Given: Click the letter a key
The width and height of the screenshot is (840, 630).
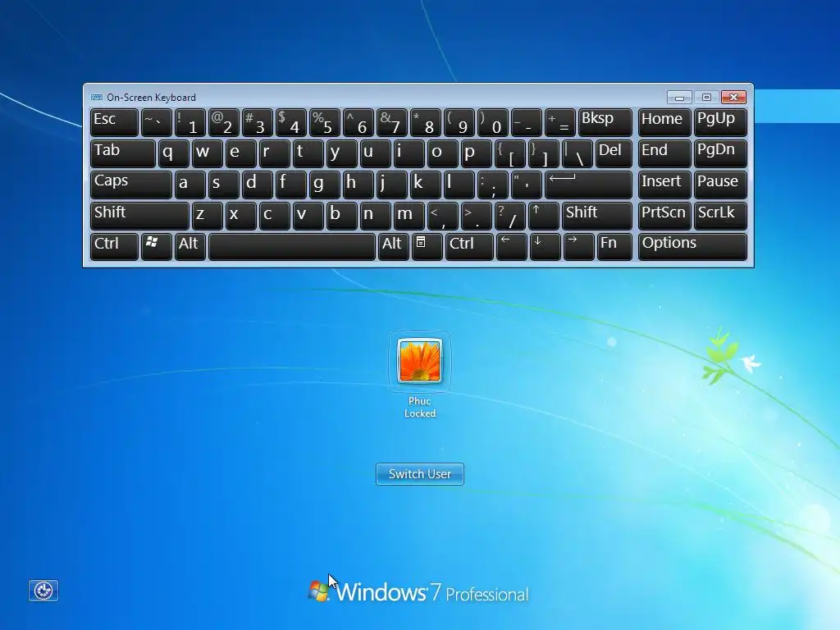Looking at the screenshot, I should pyautogui.click(x=190, y=185).
